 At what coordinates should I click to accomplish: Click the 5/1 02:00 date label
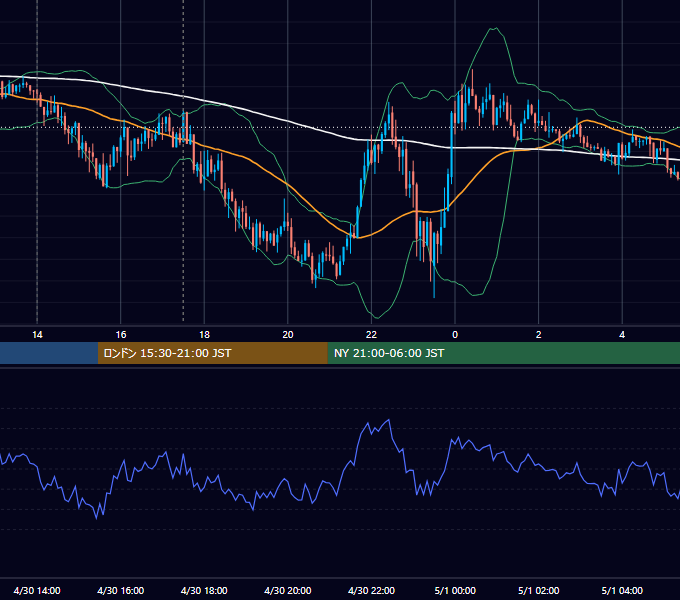click(539, 590)
